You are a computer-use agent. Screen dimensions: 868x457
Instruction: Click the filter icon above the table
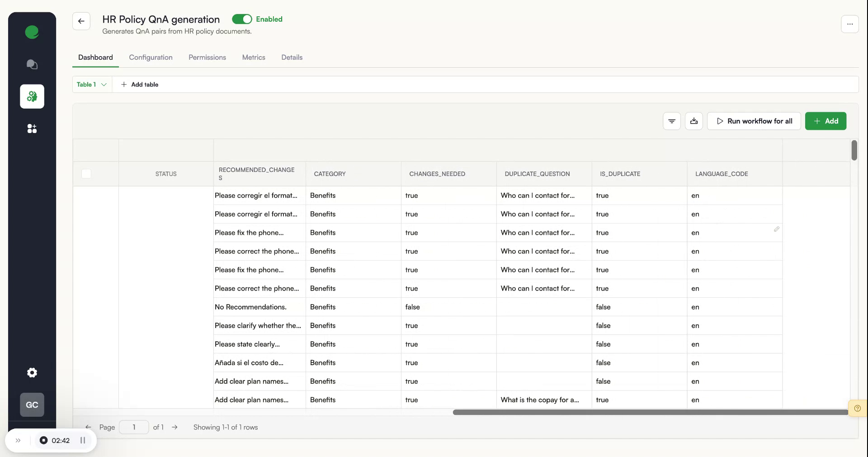(x=671, y=121)
